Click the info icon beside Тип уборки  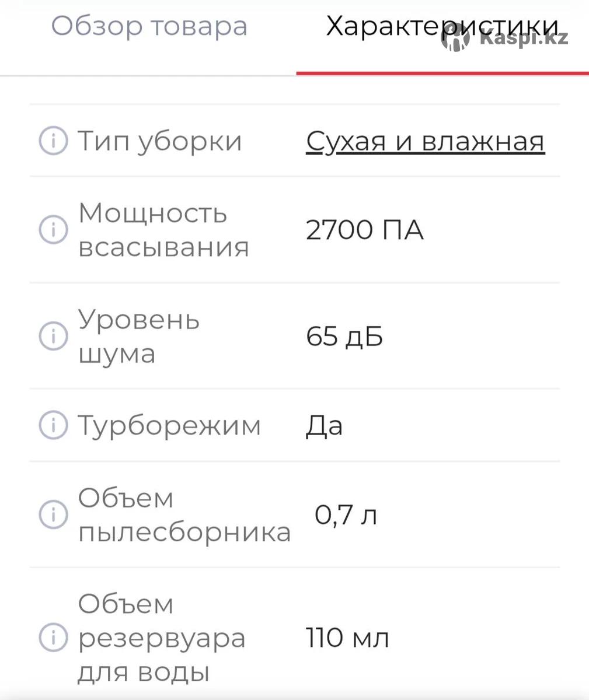pos(53,141)
